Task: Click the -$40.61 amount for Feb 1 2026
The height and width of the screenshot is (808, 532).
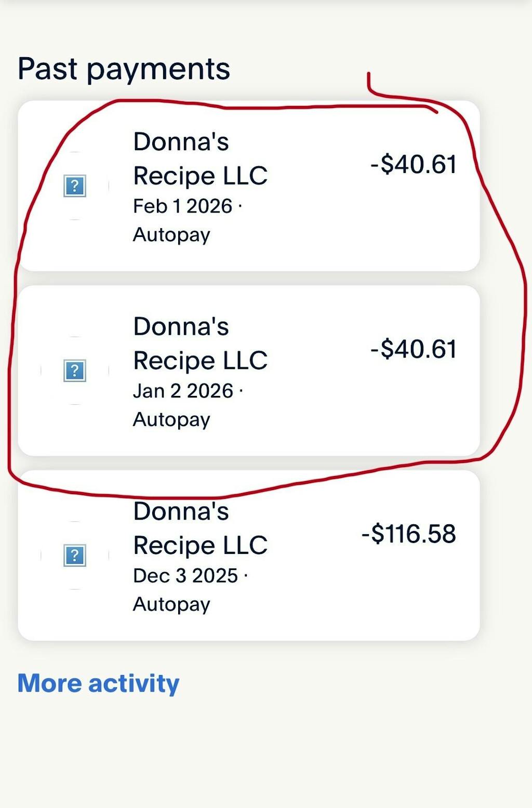Action: click(413, 165)
